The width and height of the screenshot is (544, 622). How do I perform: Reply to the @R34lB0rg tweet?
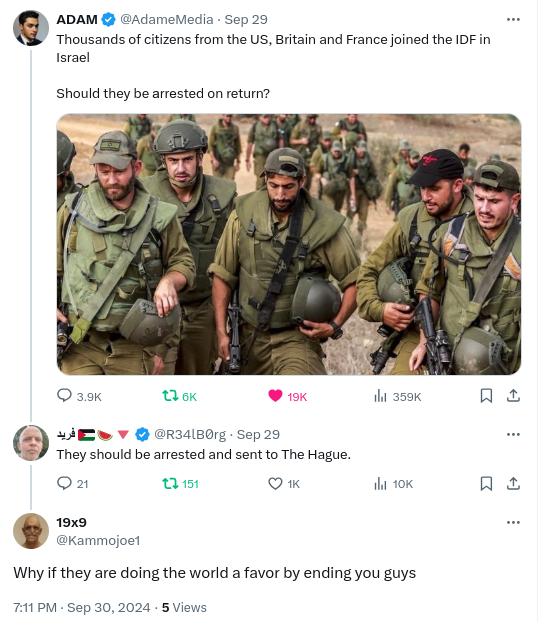(64, 483)
